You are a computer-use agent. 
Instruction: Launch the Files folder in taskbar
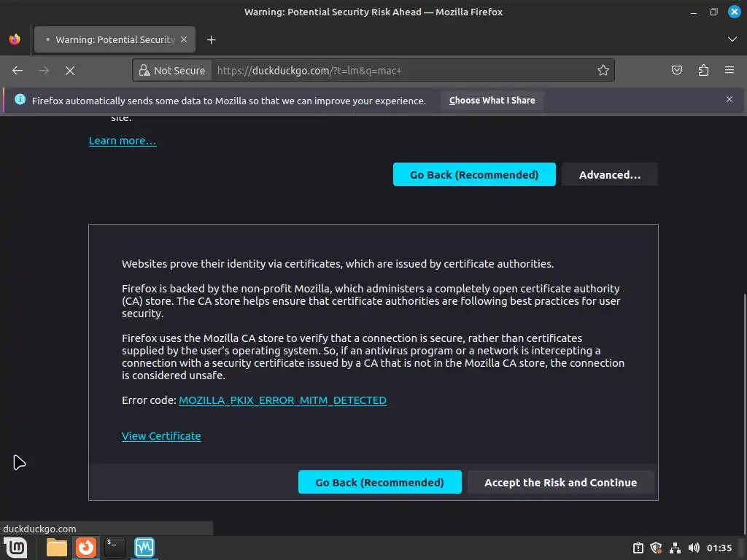pos(57,548)
